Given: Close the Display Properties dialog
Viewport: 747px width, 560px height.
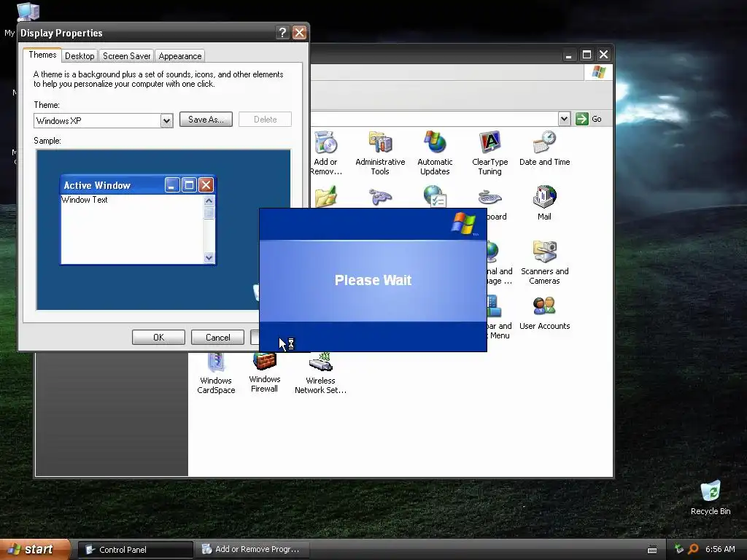Looking at the screenshot, I should point(299,32).
